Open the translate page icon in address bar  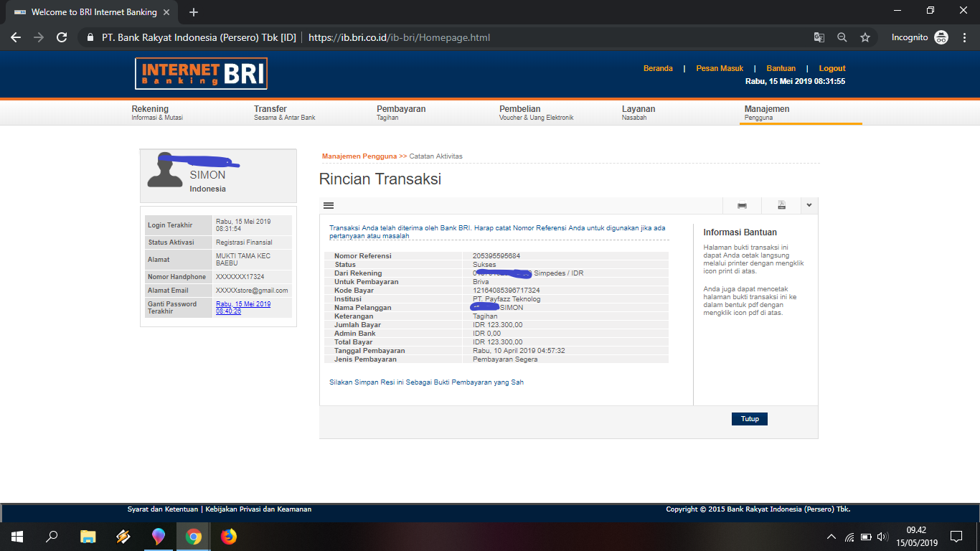[x=819, y=37]
